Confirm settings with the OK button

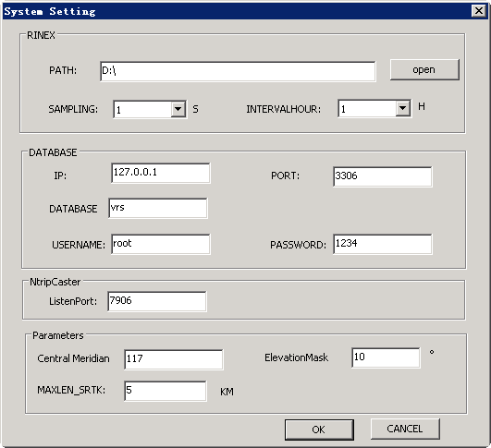coord(319,430)
